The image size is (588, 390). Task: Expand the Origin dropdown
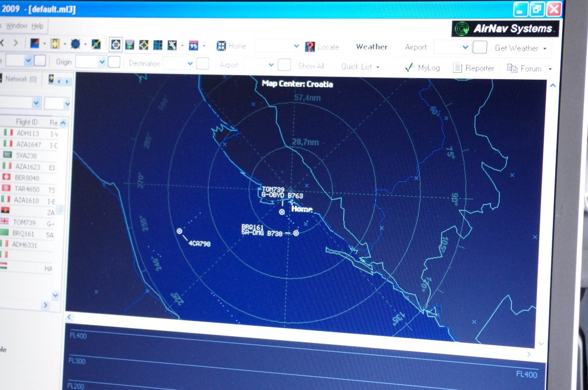pyautogui.click(x=102, y=62)
